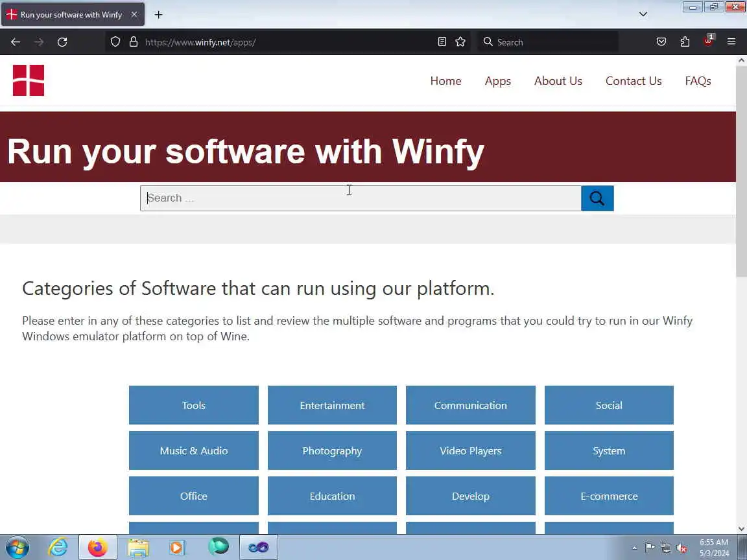Open the tracking protection shield icon
Image resolution: width=747 pixels, height=560 pixels.
(115, 42)
